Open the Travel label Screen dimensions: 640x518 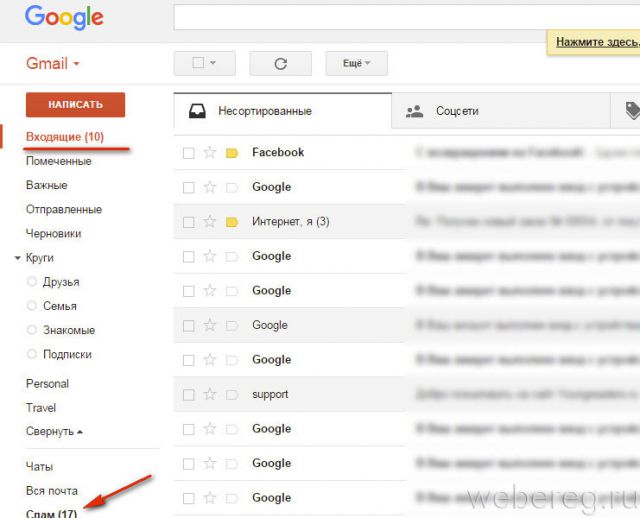[x=41, y=408]
